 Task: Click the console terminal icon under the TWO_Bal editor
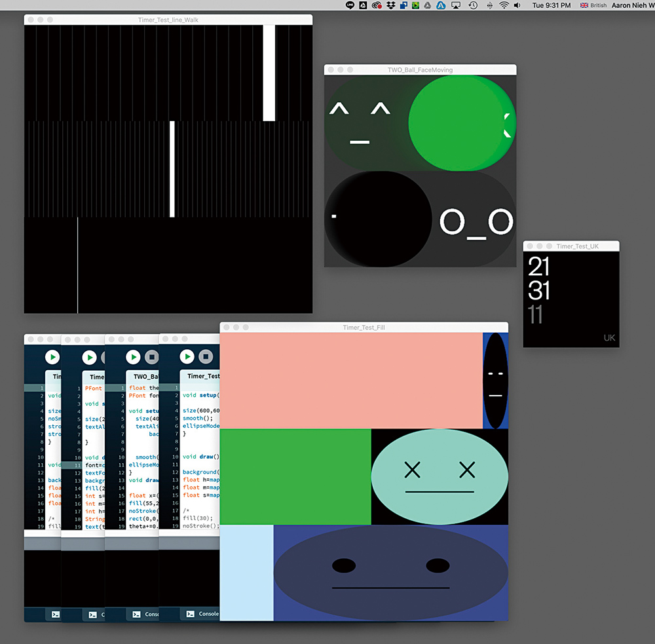click(136, 615)
